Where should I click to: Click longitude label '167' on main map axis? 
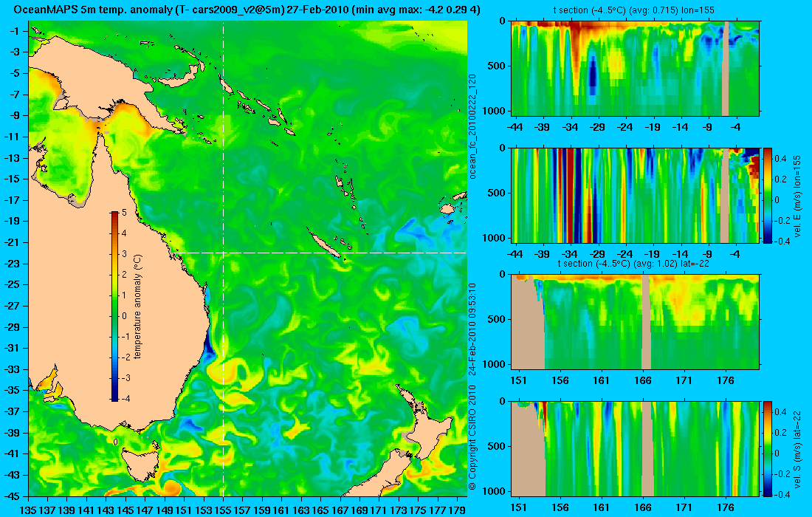(340, 510)
